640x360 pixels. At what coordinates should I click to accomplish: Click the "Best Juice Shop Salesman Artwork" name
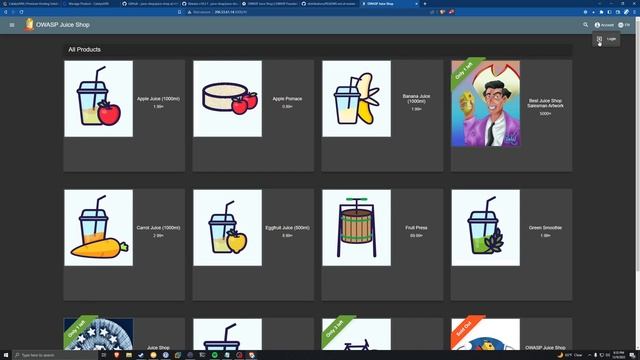[x=545, y=103]
